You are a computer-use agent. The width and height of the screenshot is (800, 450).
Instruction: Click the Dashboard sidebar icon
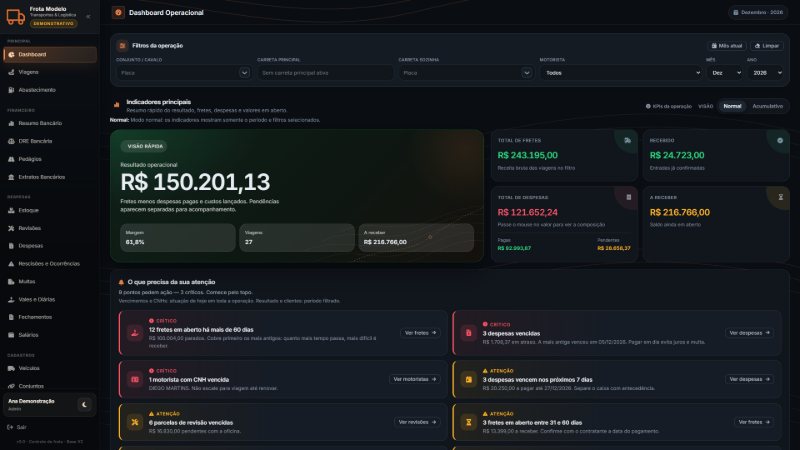coord(11,55)
